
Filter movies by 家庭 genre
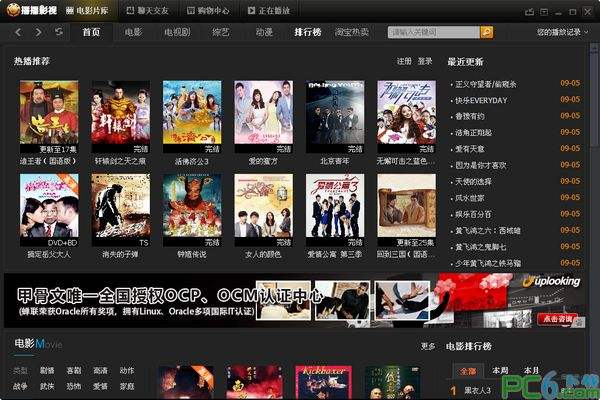[x=127, y=386]
